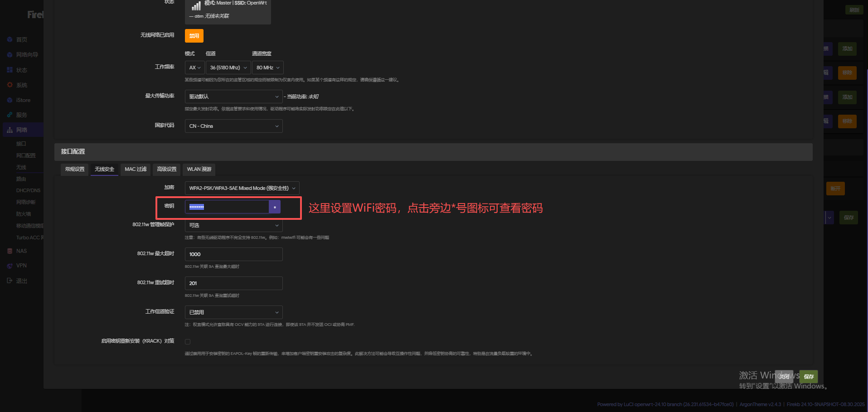Expand the 信道 36 (5180 Mhz) dropdown

(228, 68)
